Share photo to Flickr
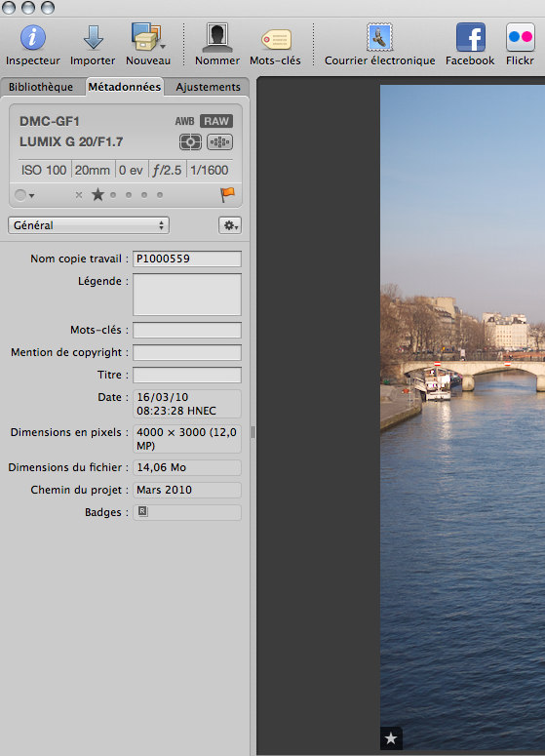545x756 pixels. click(521, 37)
